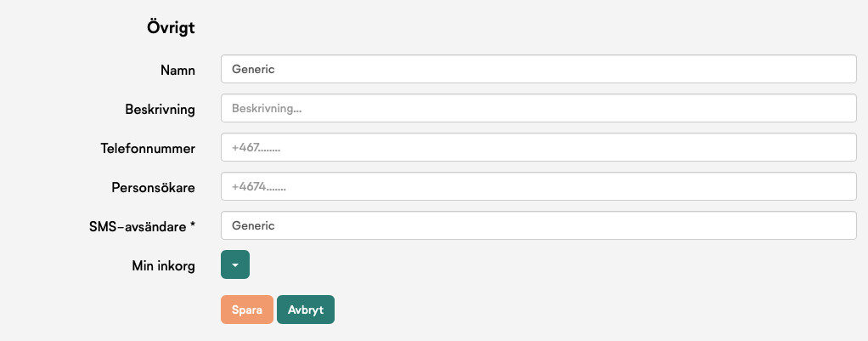Click the +467 placeholder in Telefonnummer
This screenshot has height=341, width=868.
point(256,148)
